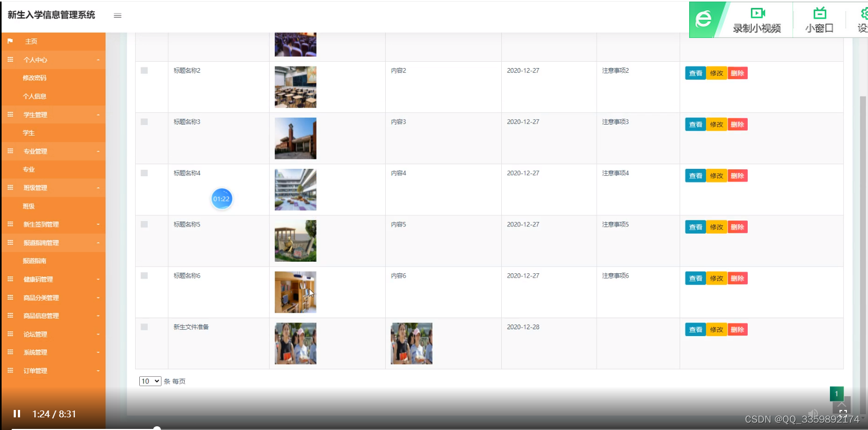868x430 pixels.
Task: Select checkbox for row 标题名称2
Action: 144,70
